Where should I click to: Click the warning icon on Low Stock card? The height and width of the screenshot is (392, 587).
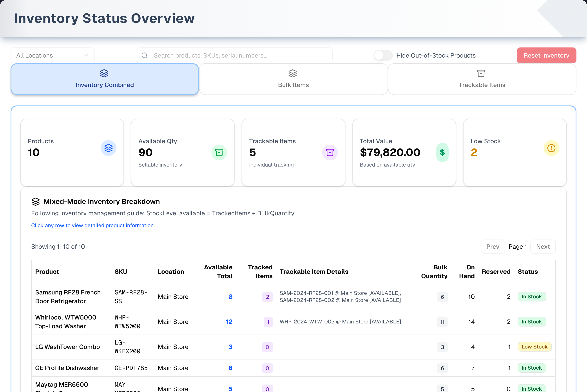pyautogui.click(x=551, y=148)
